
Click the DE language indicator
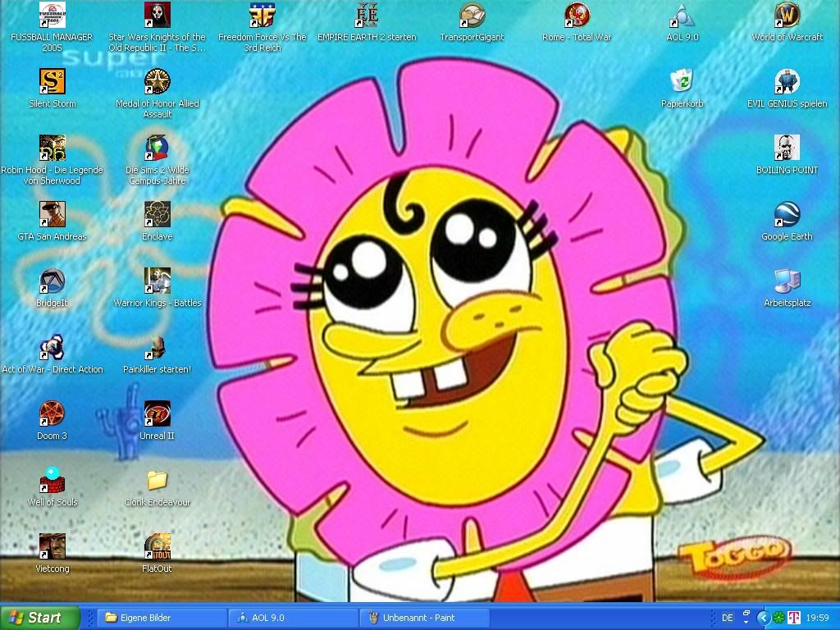(x=727, y=618)
